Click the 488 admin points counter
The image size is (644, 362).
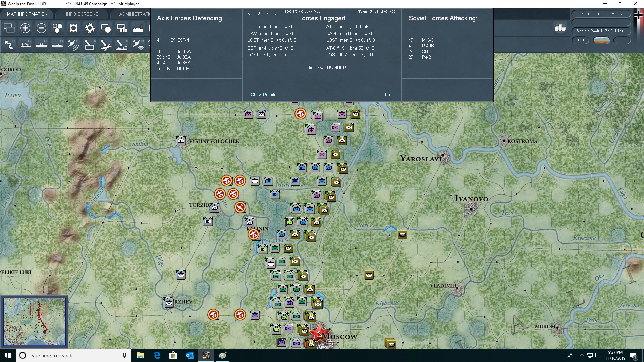580,40
